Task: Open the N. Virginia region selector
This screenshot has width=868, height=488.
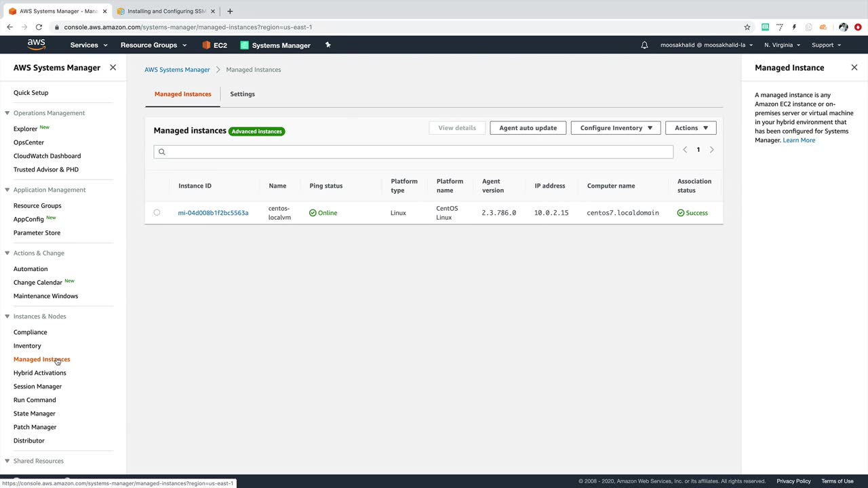Action: [782, 45]
